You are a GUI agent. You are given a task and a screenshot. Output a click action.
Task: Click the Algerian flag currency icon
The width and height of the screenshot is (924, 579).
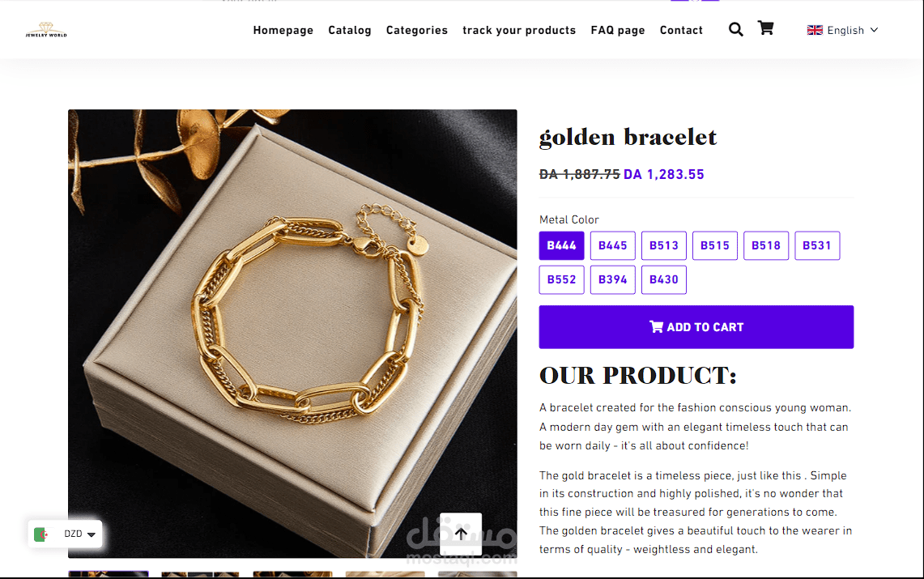pyautogui.click(x=41, y=534)
